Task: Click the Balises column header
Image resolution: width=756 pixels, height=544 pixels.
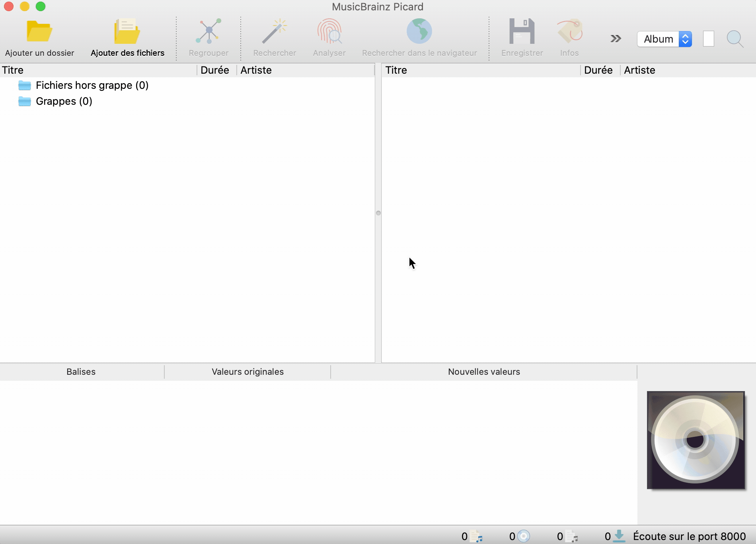Action: pos(82,372)
